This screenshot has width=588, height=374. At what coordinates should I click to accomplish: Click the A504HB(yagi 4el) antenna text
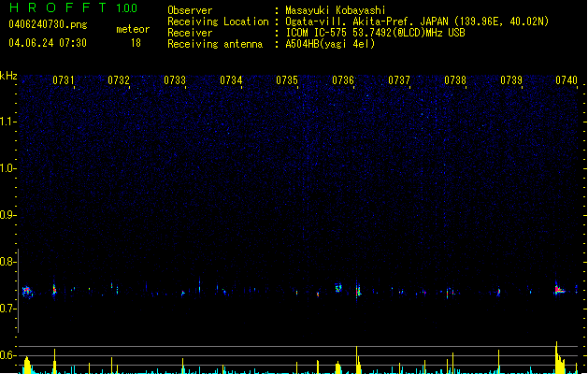(x=330, y=44)
